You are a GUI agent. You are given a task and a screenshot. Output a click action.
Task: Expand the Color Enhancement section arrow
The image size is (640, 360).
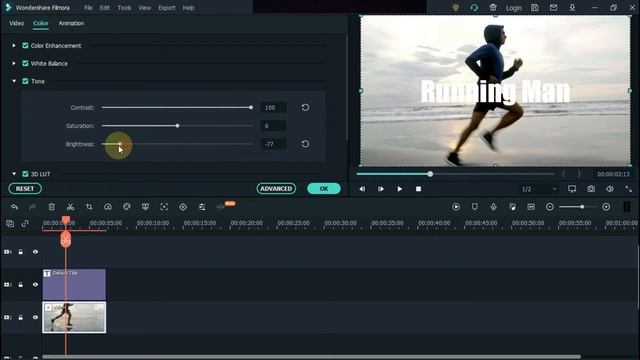click(14, 45)
